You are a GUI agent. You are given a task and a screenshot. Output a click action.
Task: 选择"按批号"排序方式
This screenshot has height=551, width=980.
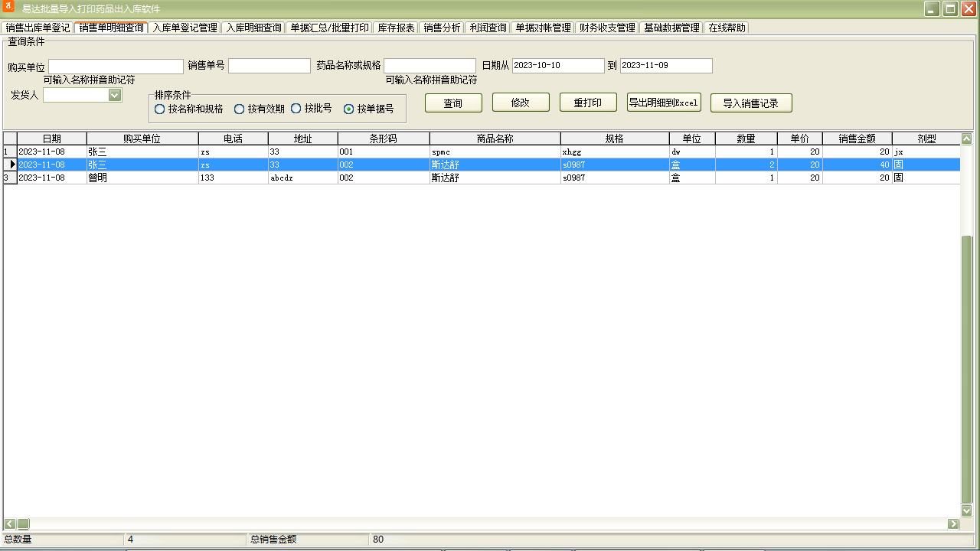point(296,109)
